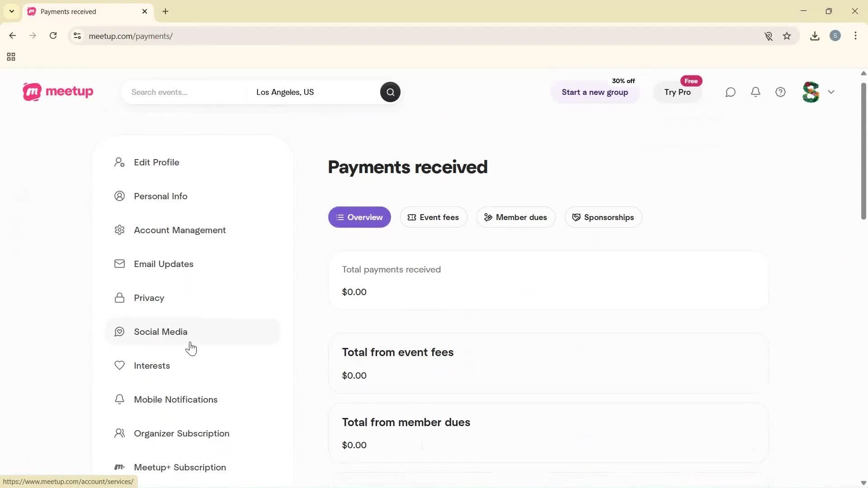Switch to the Member dues tab
The width and height of the screenshot is (868, 488).
(515, 217)
